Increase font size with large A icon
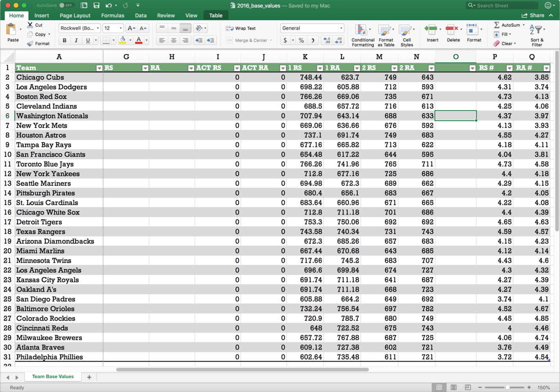 click(x=131, y=28)
